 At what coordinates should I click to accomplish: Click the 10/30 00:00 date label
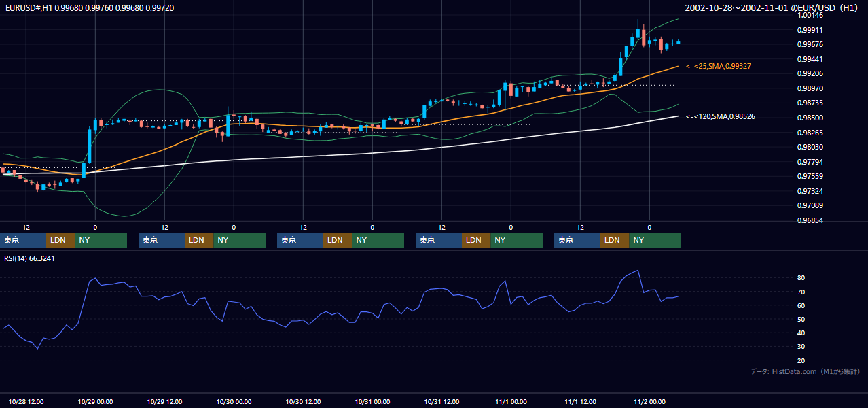(234, 401)
